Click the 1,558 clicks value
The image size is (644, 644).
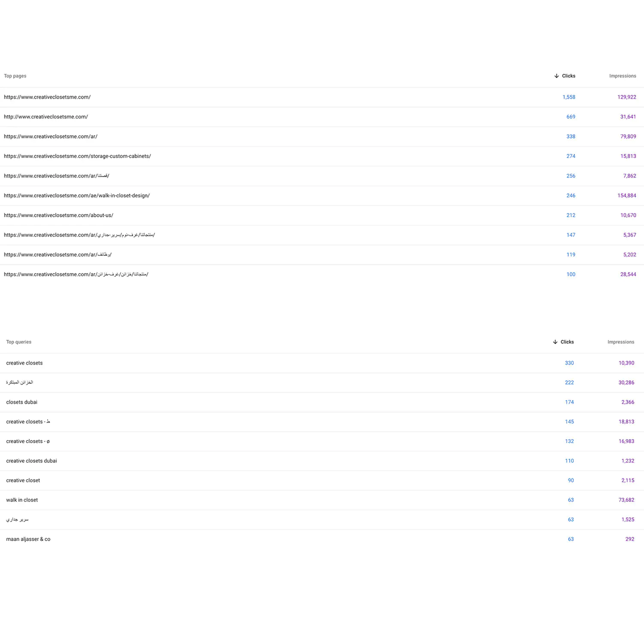[568, 97]
